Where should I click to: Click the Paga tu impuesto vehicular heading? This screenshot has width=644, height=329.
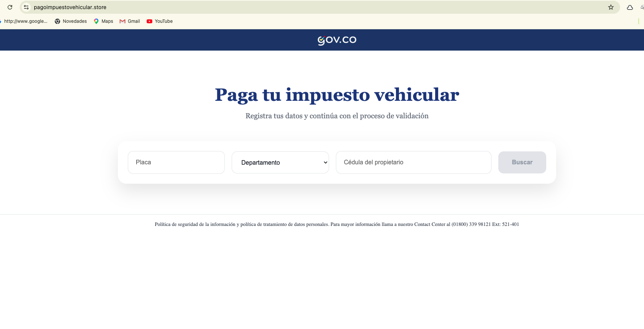[337, 95]
